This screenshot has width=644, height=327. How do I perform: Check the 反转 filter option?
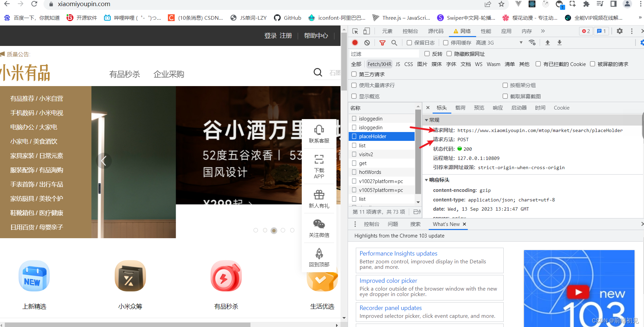[x=427, y=54]
